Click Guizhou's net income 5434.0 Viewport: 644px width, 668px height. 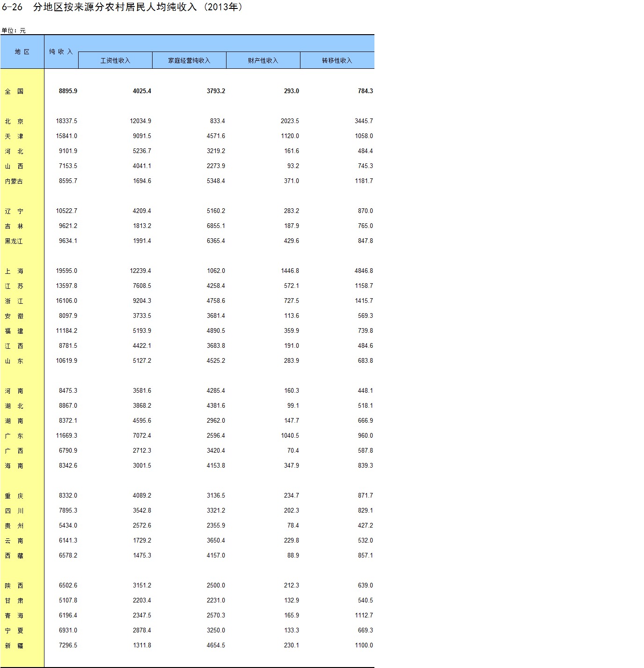(x=68, y=526)
